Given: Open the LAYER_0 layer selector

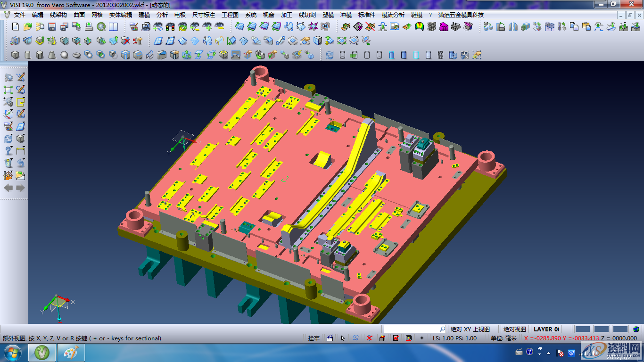Looking at the screenshot, I should [546, 329].
